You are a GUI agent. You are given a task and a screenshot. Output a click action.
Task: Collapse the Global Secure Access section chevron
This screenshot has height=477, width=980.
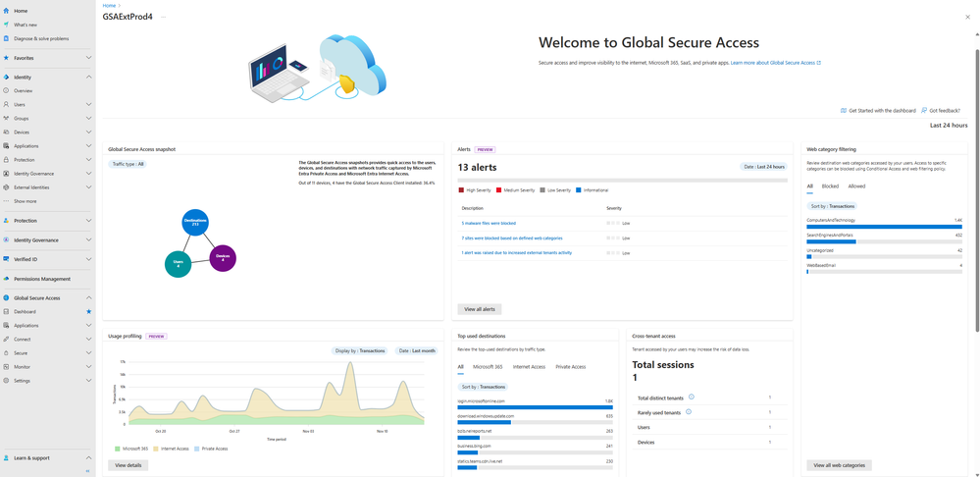[x=88, y=298]
